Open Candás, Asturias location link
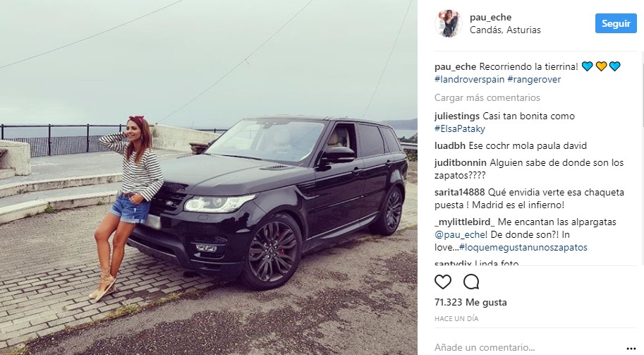 (505, 30)
